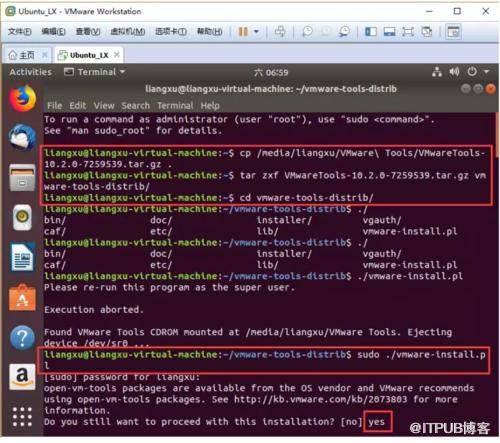Open the terminal File menu
Viewport: 500px width, 443px height.
tap(54, 106)
